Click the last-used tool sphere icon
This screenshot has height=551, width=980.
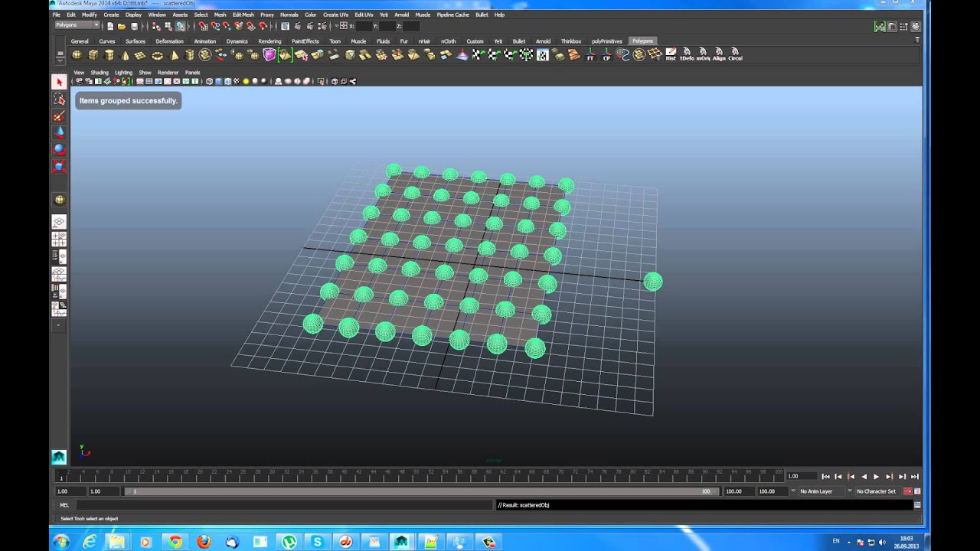(59, 200)
